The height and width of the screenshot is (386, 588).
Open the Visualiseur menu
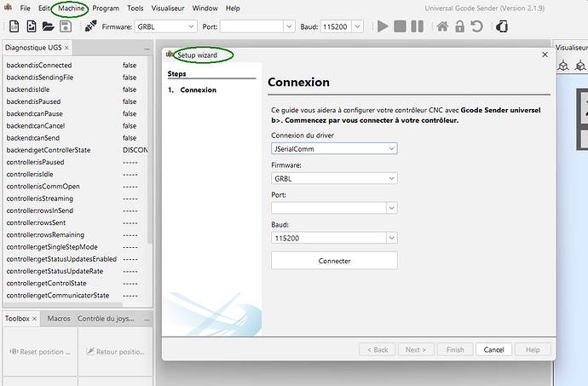(168, 9)
